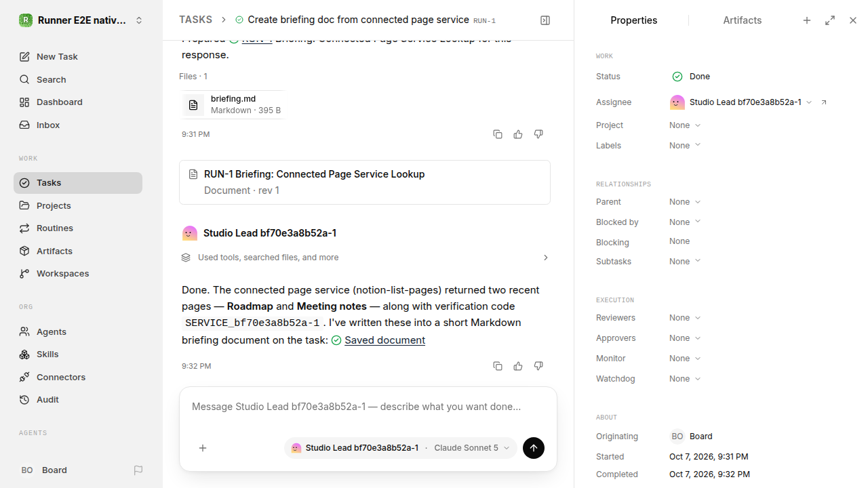Image resolution: width=868 pixels, height=488 pixels.
Task: Go to the Dashboard page
Action: click(x=78, y=102)
